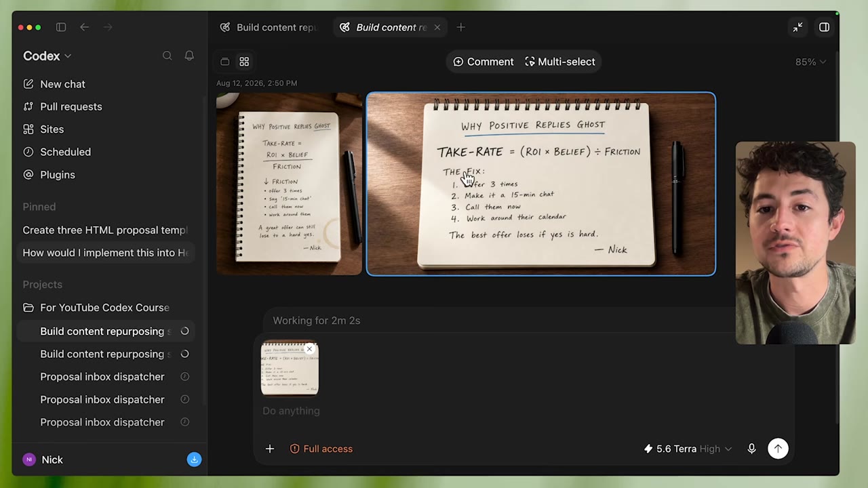The width and height of the screenshot is (868, 488).
Task: Select the left notebook image with vertical notepad
Action: point(289,184)
